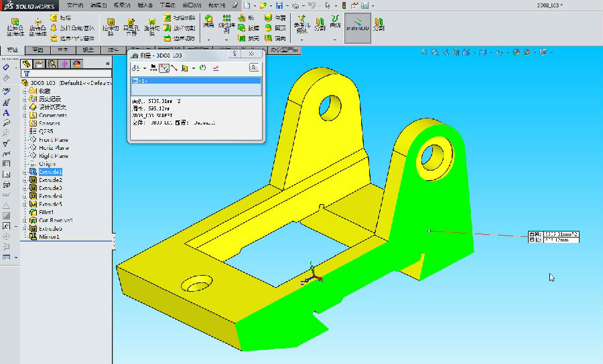603x364 pixels.
Task: Toggle the collapse button in Measure dialog
Action: click(x=254, y=68)
